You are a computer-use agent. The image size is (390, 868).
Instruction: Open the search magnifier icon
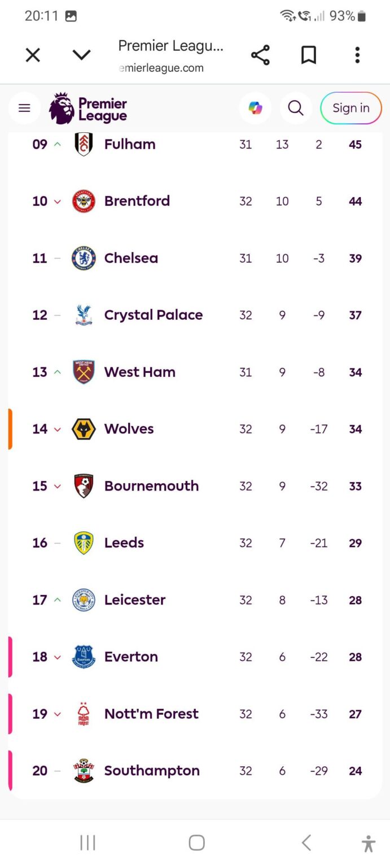tap(296, 108)
